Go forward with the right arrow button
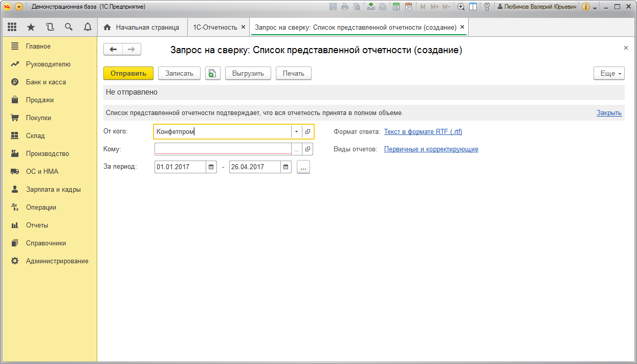This screenshot has width=637, height=364. [131, 49]
